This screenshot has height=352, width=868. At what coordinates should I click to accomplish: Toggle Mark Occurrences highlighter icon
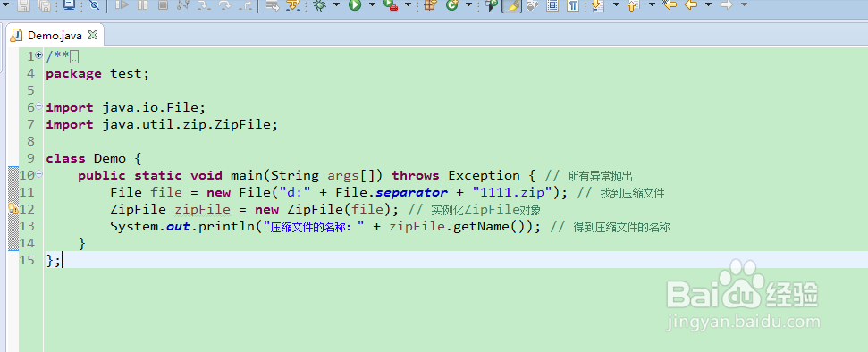click(x=511, y=5)
